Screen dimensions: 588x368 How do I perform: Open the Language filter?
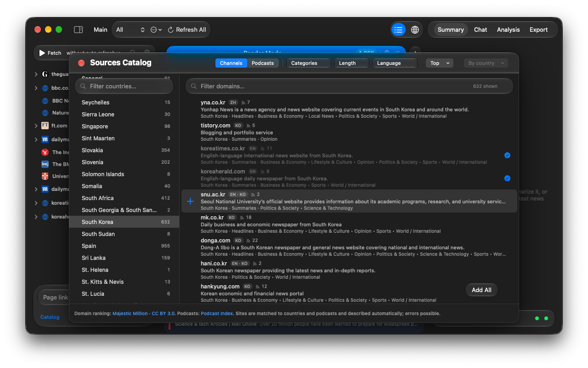coord(395,63)
